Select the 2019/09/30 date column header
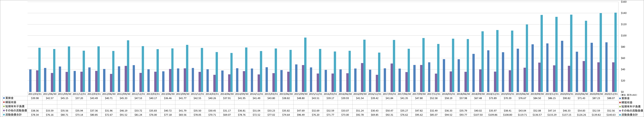 (537, 94)
